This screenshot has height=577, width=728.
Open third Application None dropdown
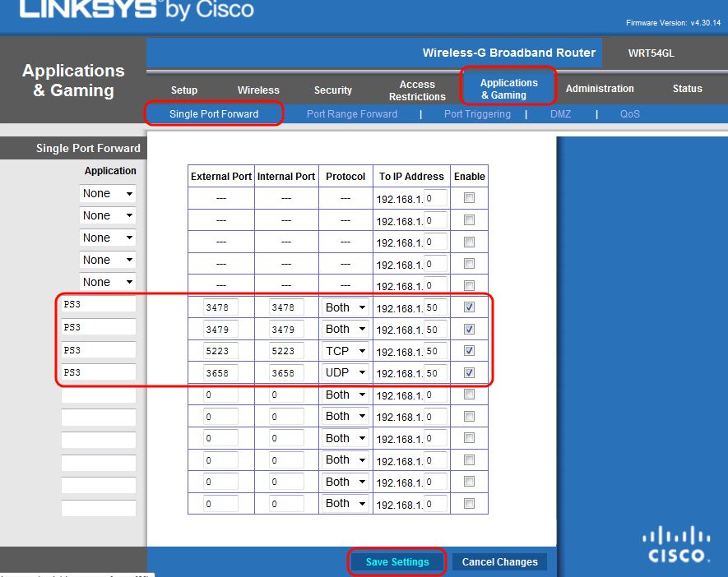point(108,238)
